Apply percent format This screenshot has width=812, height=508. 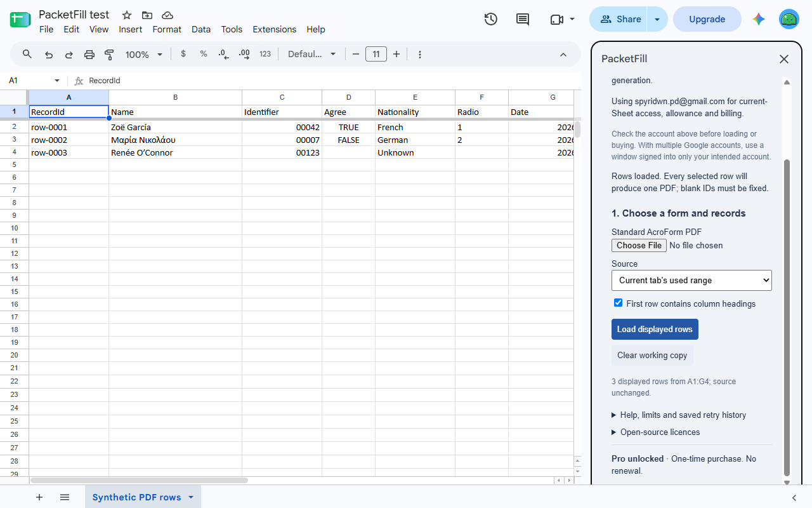tap(204, 54)
